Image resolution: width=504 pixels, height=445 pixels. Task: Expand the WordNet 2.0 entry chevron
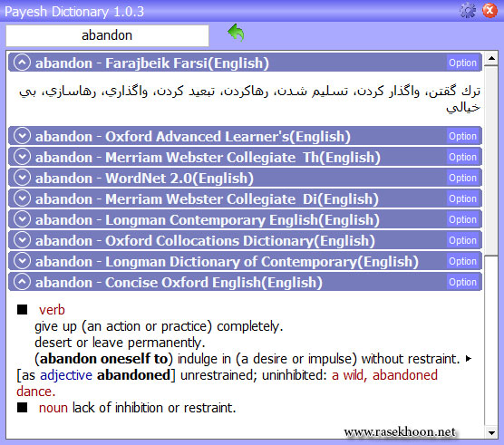[22, 178]
